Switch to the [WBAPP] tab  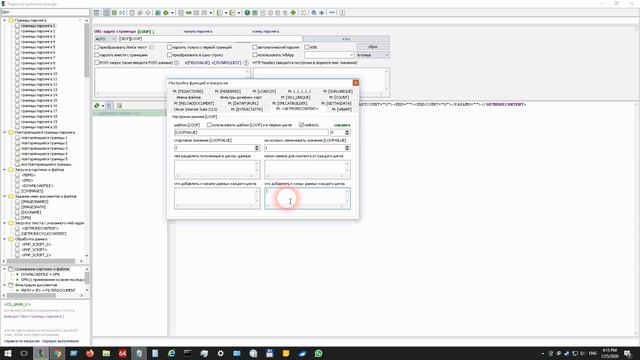[341, 109]
